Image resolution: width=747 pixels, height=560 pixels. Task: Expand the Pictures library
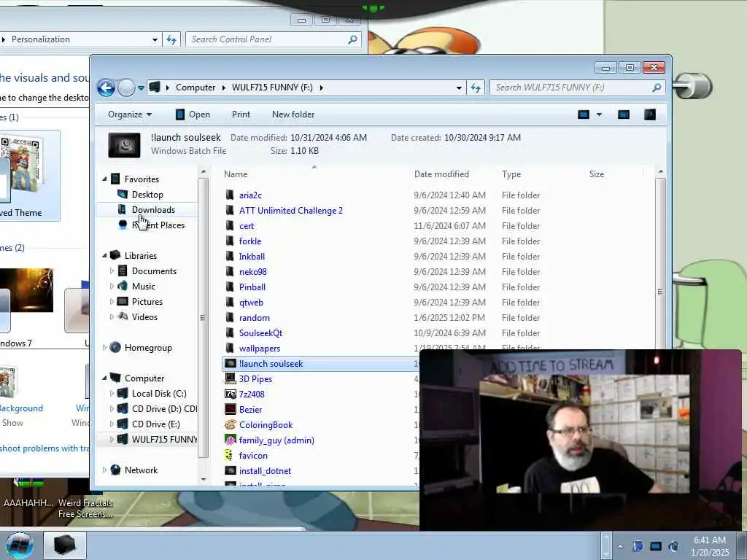[112, 301]
